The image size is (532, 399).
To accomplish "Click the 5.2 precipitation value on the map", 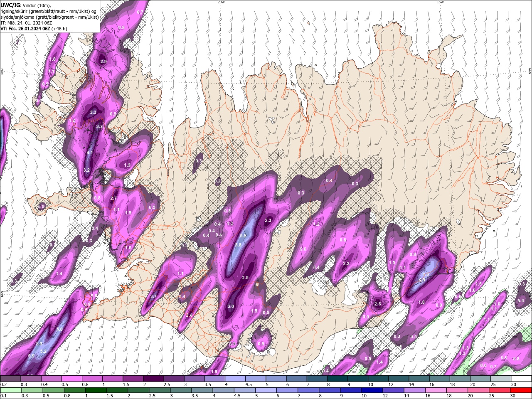I will pyautogui.click(x=43, y=352).
